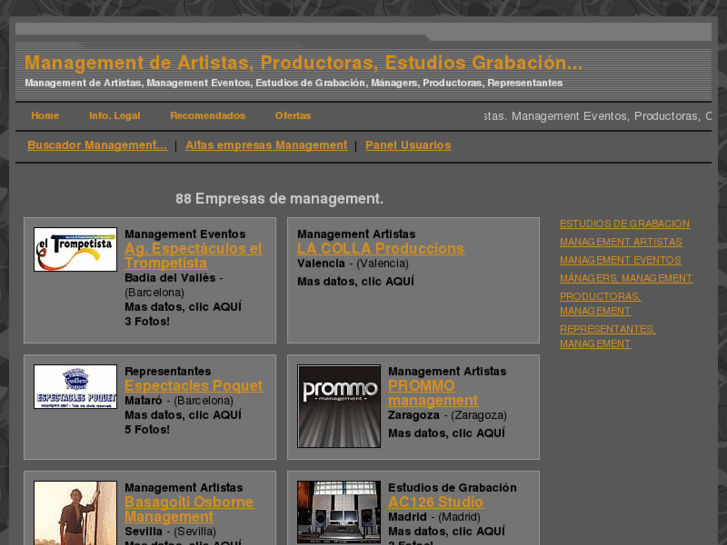Go to Recomendados section
Image resolution: width=727 pixels, height=545 pixels.
click(x=208, y=116)
